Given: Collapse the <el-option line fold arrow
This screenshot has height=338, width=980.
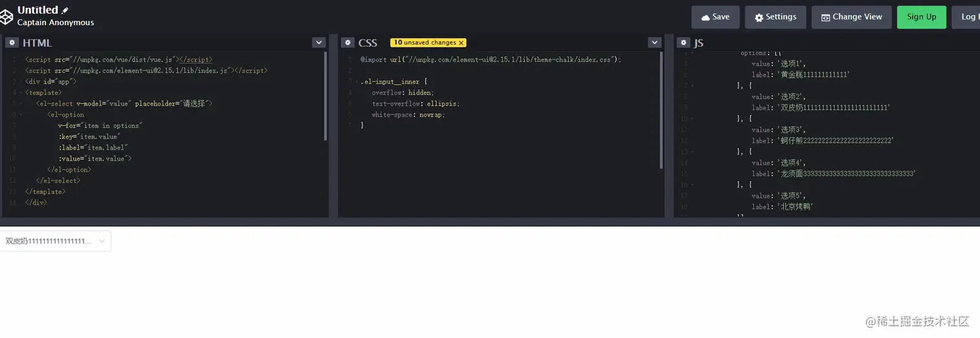Looking at the screenshot, I should coord(20,115).
